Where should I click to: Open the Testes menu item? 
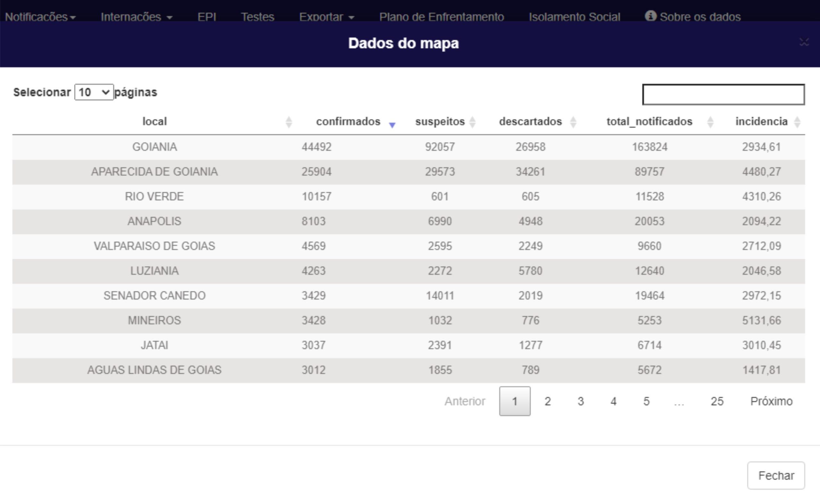coord(258,17)
